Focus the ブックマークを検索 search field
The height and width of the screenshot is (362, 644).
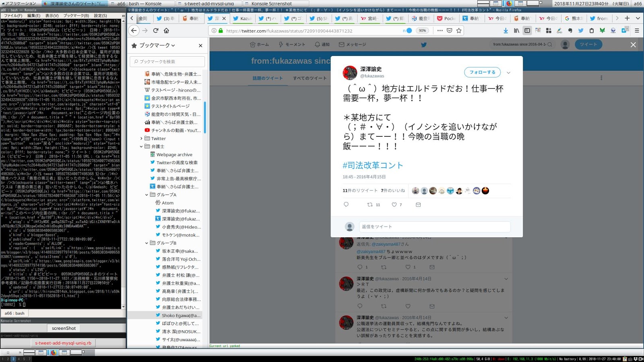click(167, 62)
